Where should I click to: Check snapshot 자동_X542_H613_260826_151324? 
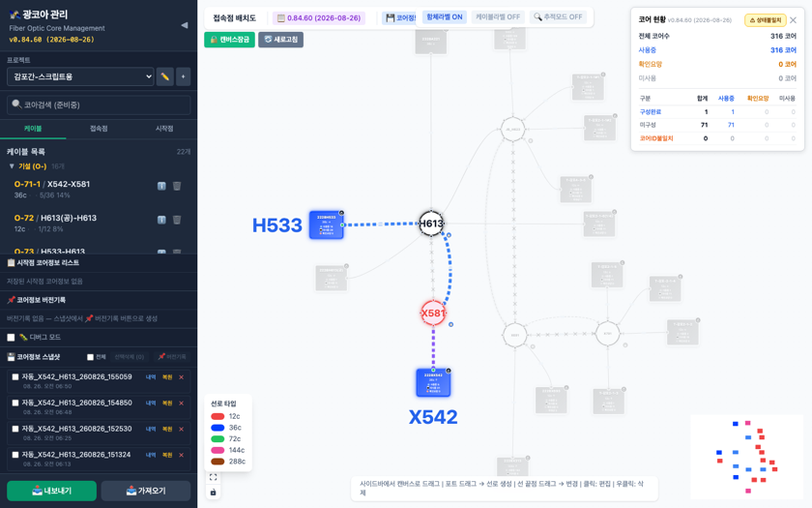point(15,455)
